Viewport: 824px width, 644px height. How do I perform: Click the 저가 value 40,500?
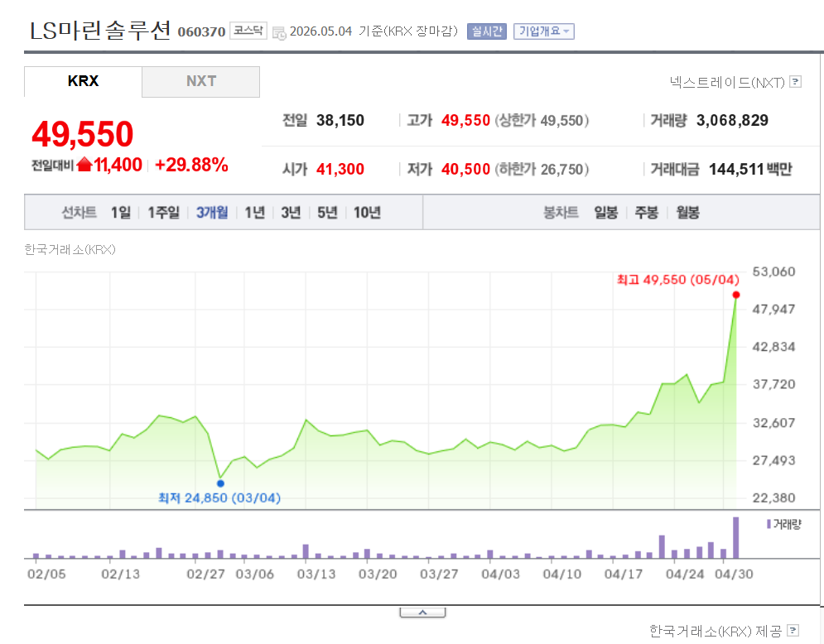pyautogui.click(x=465, y=169)
